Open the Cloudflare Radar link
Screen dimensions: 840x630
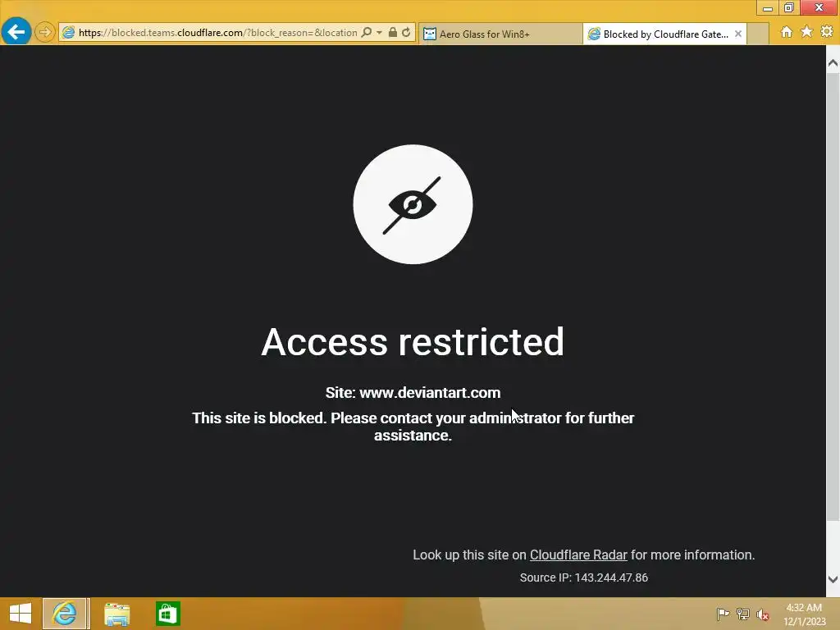click(578, 555)
